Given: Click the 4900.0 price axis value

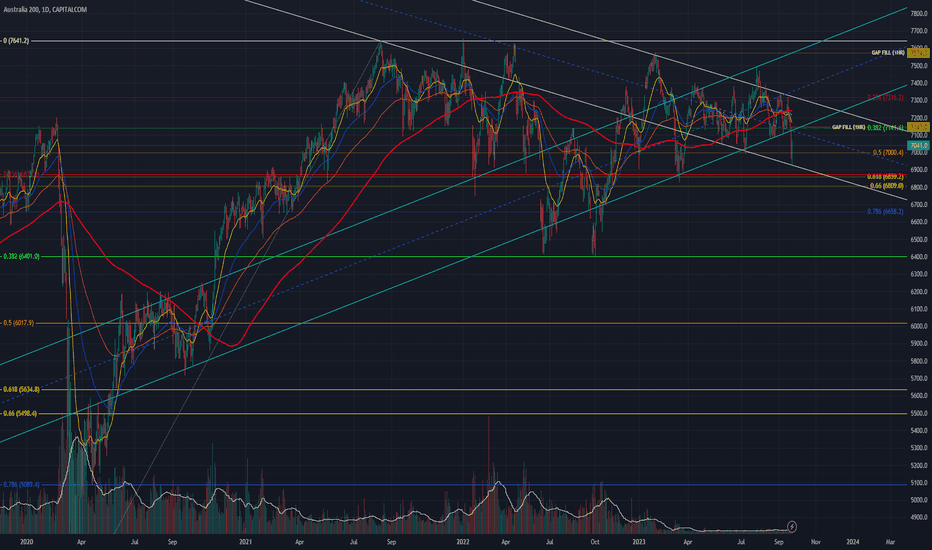Looking at the screenshot, I should pos(919,518).
